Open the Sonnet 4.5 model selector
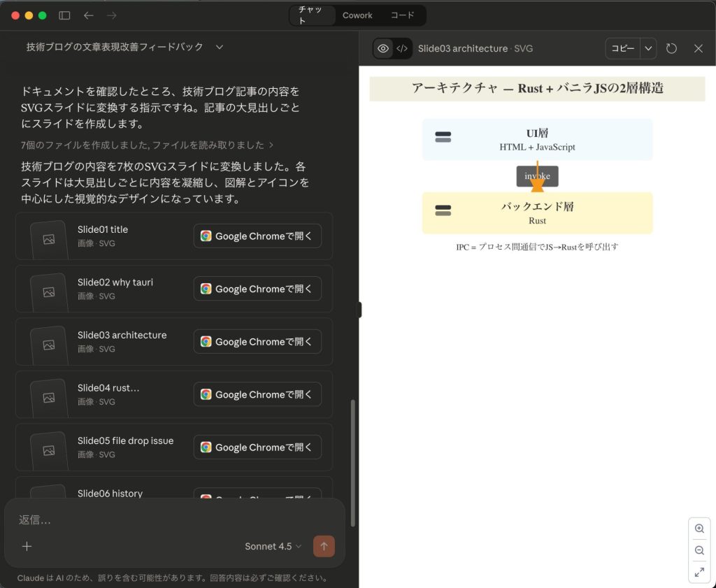This screenshot has height=588, width=716. click(273, 546)
